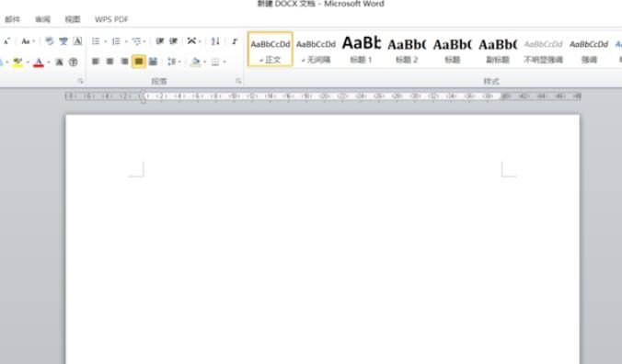The image size is (622, 364).
Task: Apply the 标题 (Title) style
Action: [452, 50]
